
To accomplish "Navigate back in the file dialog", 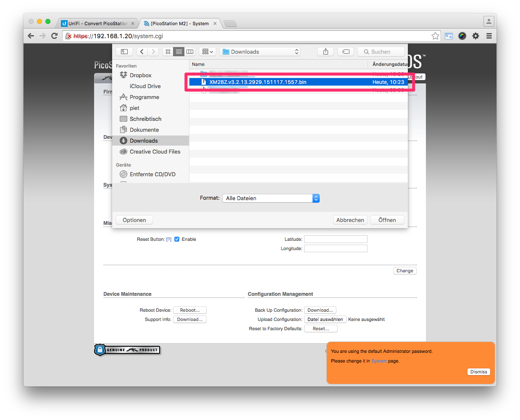I will pos(142,52).
